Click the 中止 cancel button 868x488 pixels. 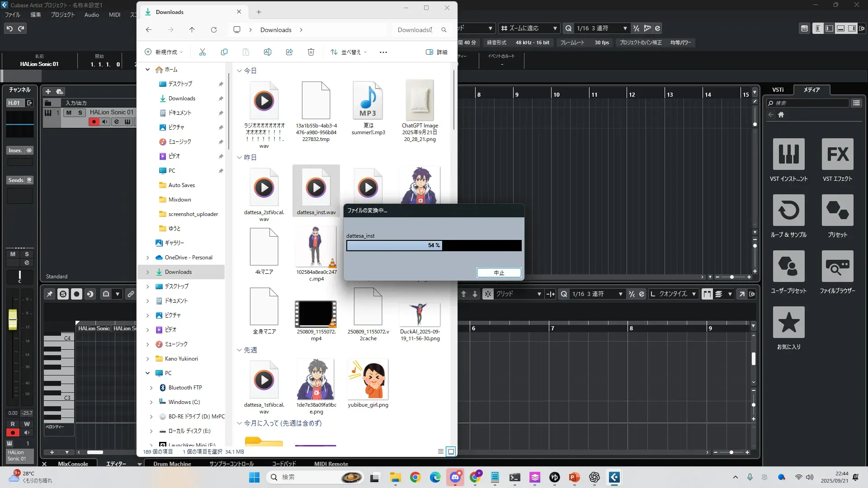pyautogui.click(x=499, y=272)
